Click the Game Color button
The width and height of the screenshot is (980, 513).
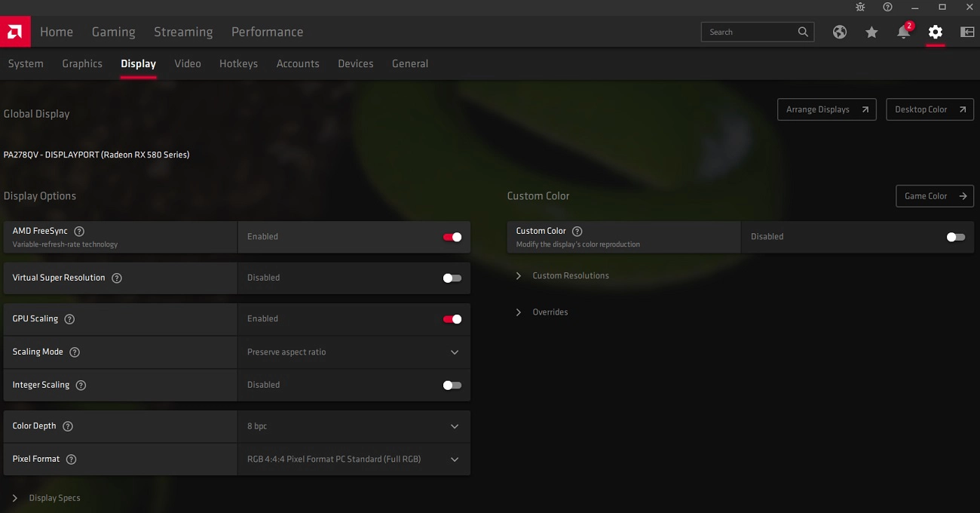[935, 196]
